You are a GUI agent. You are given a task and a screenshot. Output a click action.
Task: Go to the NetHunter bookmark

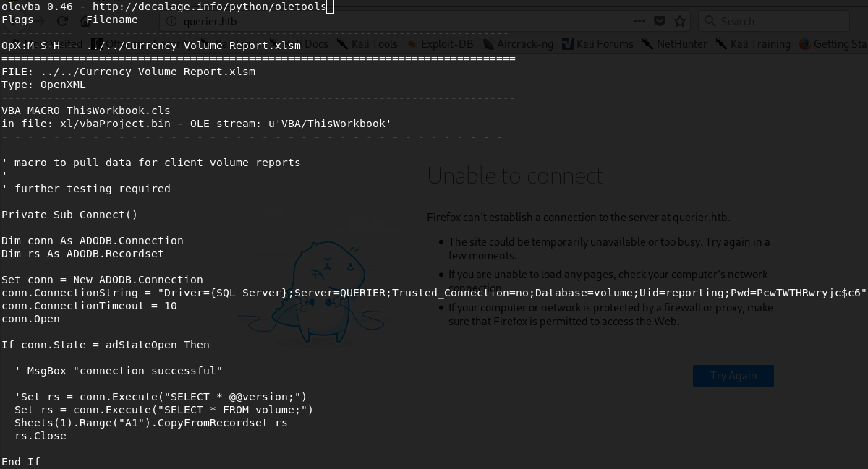pos(681,44)
